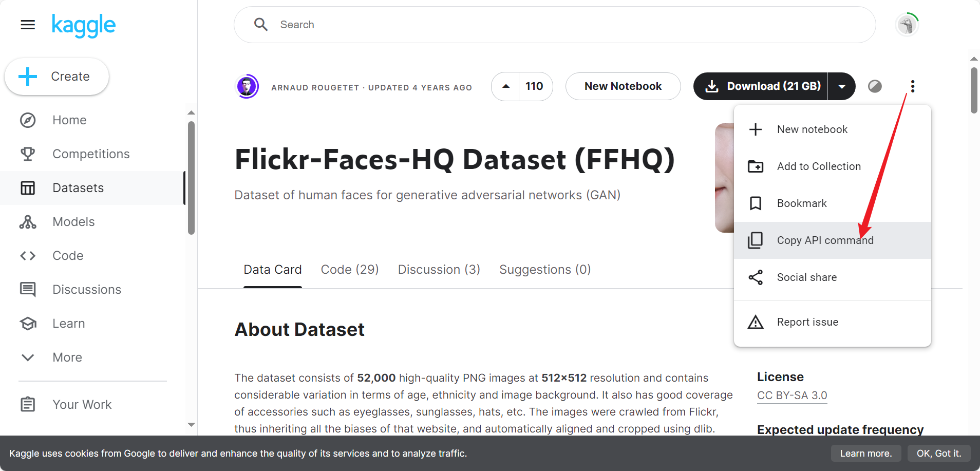The height and width of the screenshot is (471, 980).
Task: Open the user profile avatar
Action: pyautogui.click(x=907, y=25)
